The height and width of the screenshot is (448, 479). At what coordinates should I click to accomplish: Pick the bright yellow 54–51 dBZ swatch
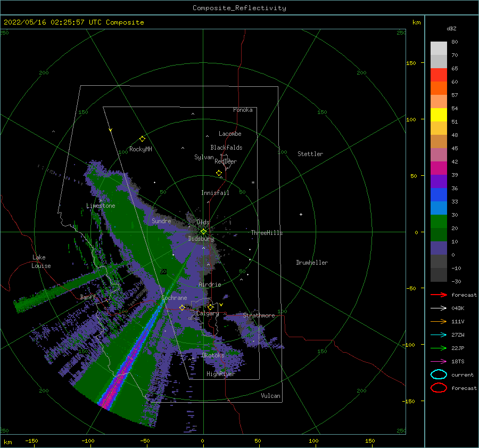(x=439, y=115)
